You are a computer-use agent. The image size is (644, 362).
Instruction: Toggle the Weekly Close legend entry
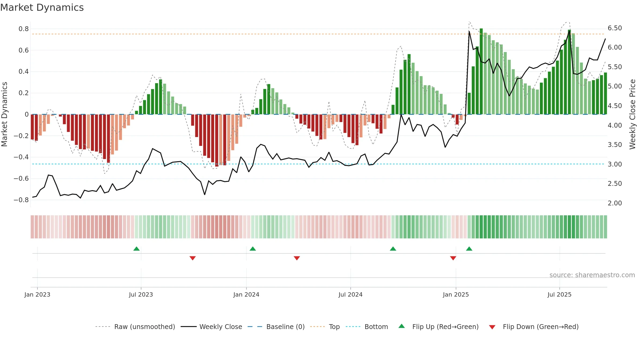211,327
